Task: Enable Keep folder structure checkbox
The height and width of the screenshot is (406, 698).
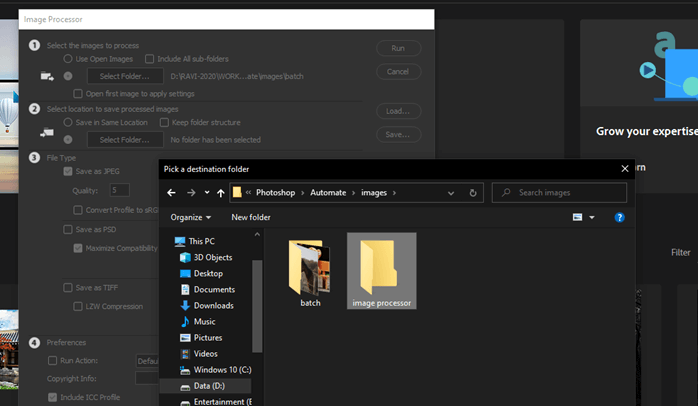Action: (164, 122)
